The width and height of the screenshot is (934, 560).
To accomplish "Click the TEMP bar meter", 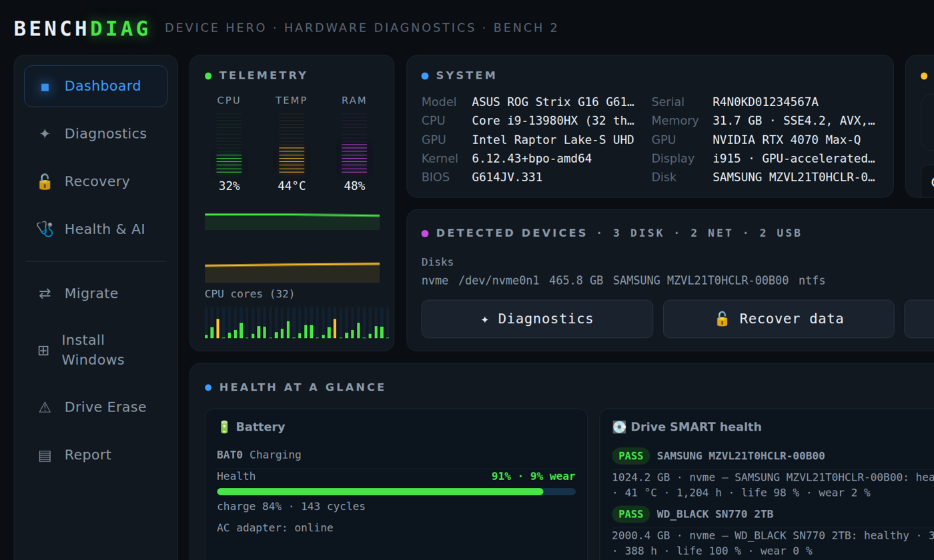I will 292,143.
